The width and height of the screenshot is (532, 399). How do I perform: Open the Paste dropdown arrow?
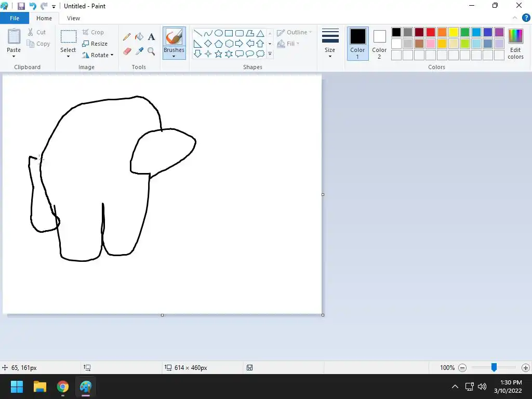click(x=14, y=56)
